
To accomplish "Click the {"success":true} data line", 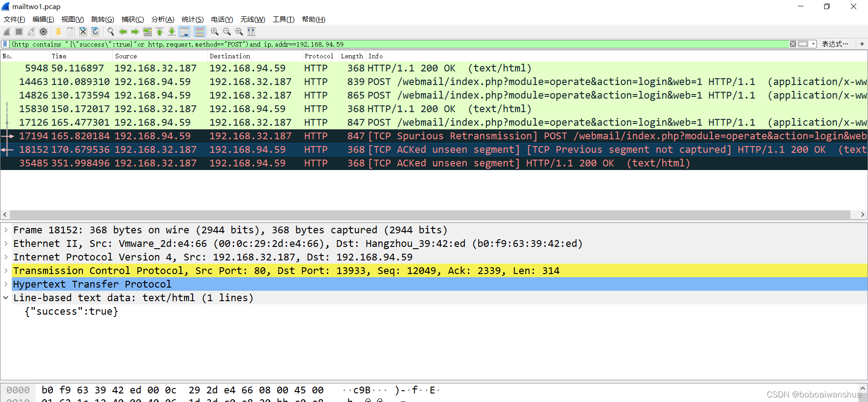I will point(71,312).
